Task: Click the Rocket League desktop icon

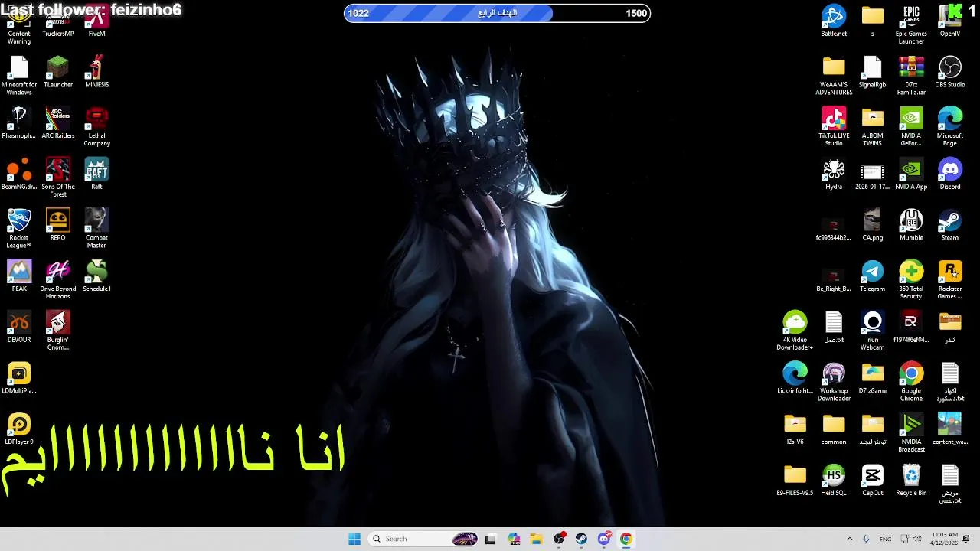Action: (x=19, y=228)
